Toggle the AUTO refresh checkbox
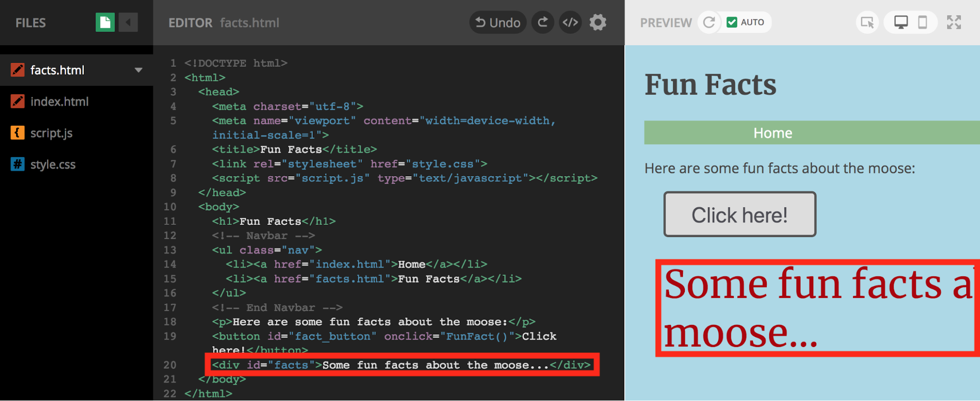The image size is (980, 401). pyautogui.click(x=732, y=23)
